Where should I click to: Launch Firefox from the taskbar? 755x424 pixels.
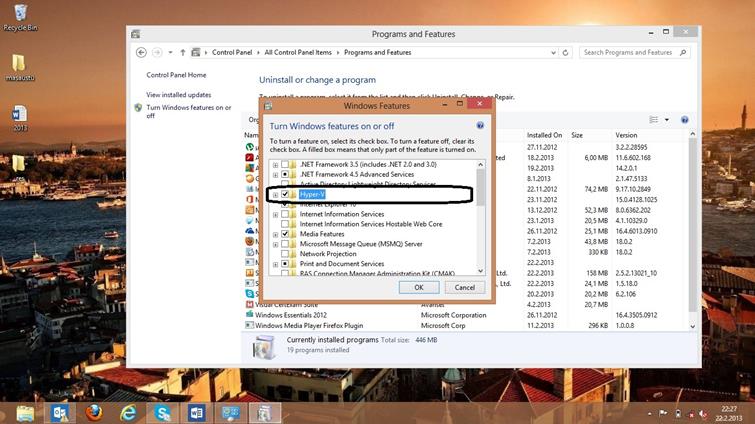click(94, 413)
